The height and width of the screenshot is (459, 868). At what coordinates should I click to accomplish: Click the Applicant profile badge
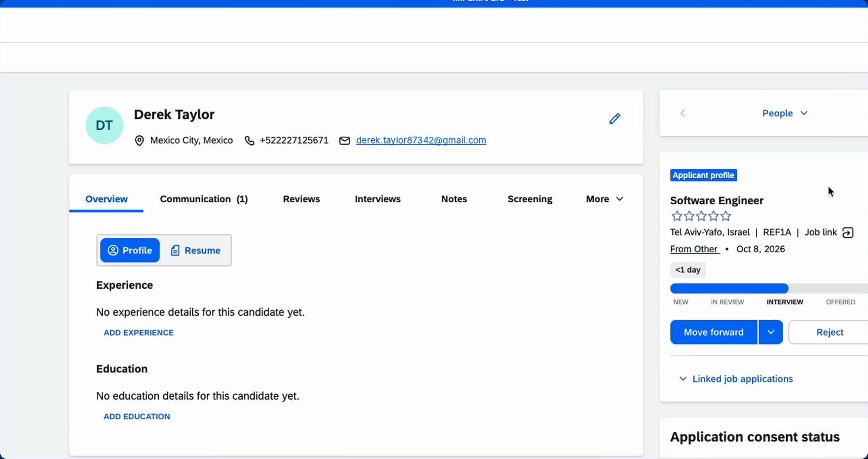coord(704,175)
